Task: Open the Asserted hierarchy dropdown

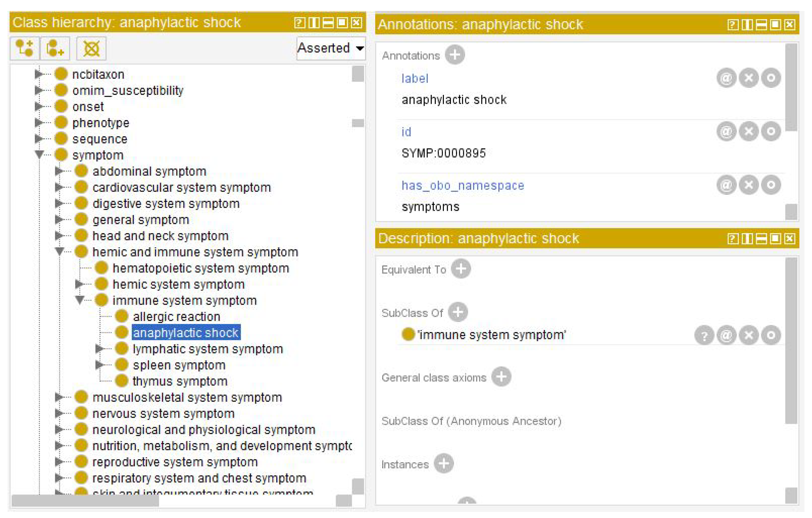Action: pyautogui.click(x=331, y=48)
